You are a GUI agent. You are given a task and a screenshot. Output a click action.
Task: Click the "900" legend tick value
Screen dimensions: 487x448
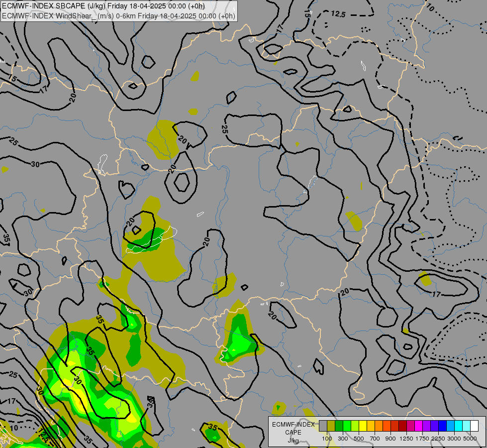(x=390, y=439)
